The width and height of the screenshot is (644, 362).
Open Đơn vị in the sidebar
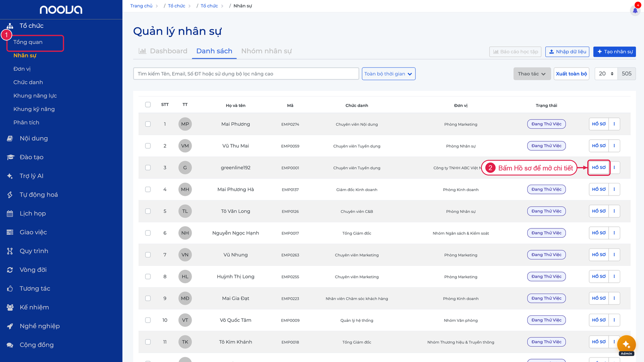point(22,69)
